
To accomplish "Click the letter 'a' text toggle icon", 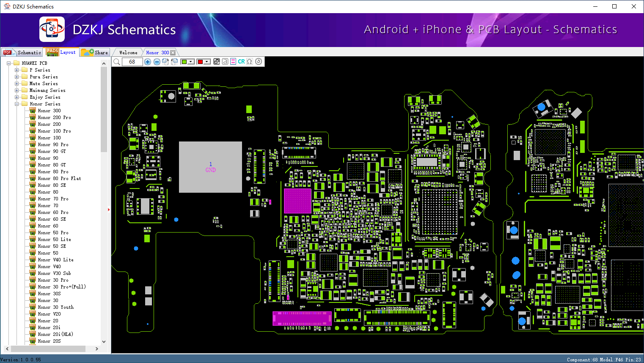I will click(x=225, y=61).
